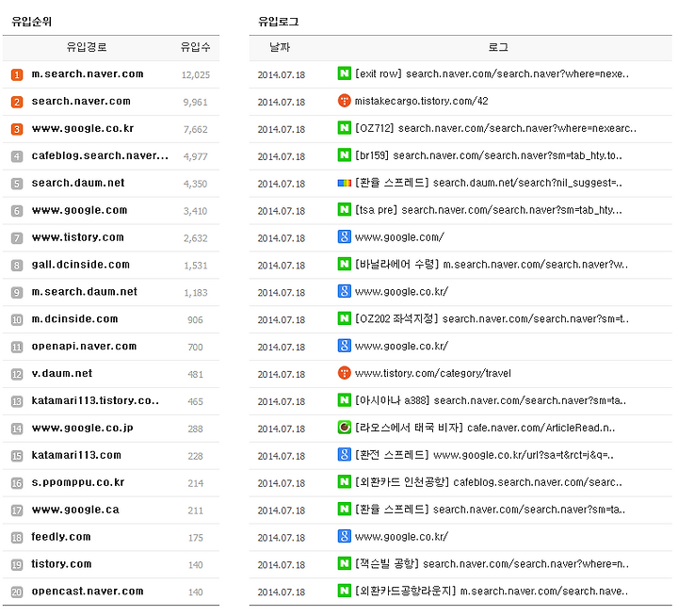The width and height of the screenshot is (678, 616).
Task: Click the 12,025 visit count
Action: (x=196, y=74)
